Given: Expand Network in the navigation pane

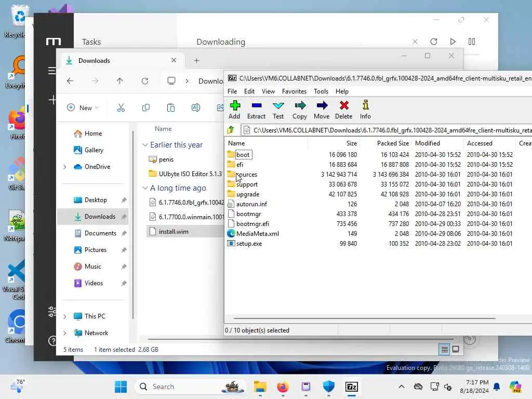Looking at the screenshot, I should pyautogui.click(x=65, y=333).
